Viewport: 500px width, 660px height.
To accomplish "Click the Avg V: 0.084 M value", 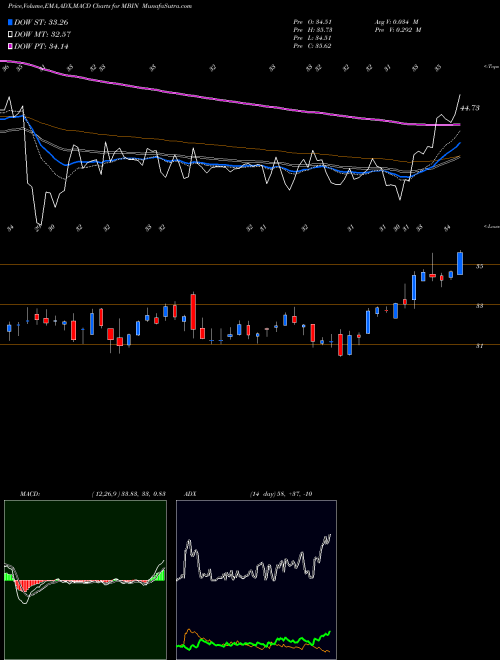I will pyautogui.click(x=396, y=22).
